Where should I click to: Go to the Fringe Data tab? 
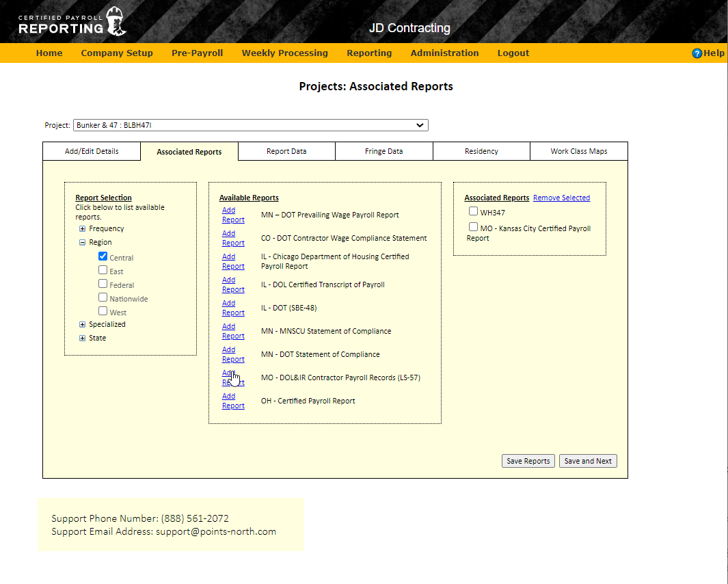click(x=384, y=151)
